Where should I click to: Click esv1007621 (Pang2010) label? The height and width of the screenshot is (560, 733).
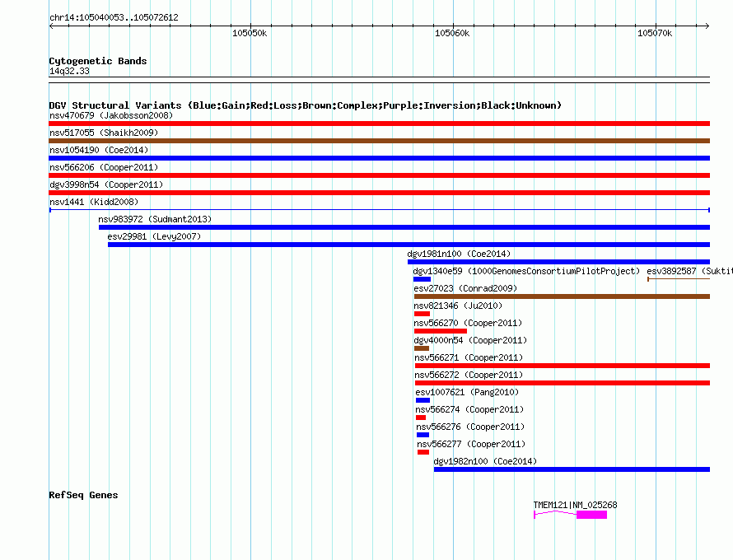tap(467, 392)
